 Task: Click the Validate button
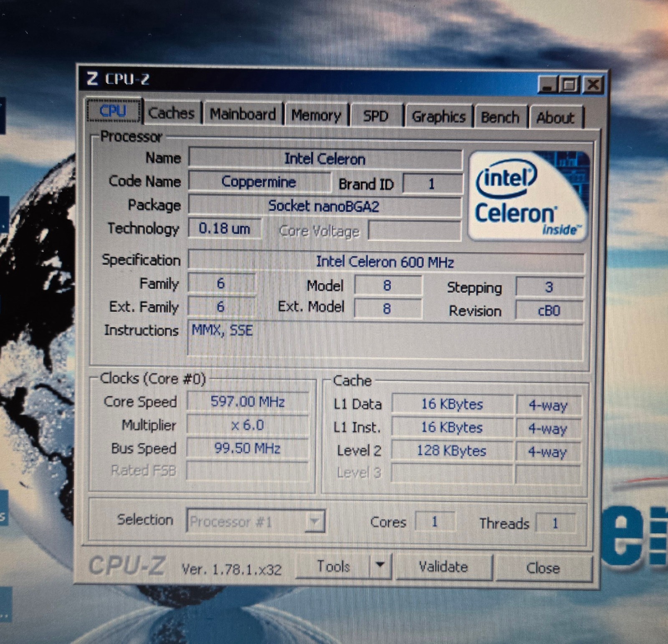point(443,567)
